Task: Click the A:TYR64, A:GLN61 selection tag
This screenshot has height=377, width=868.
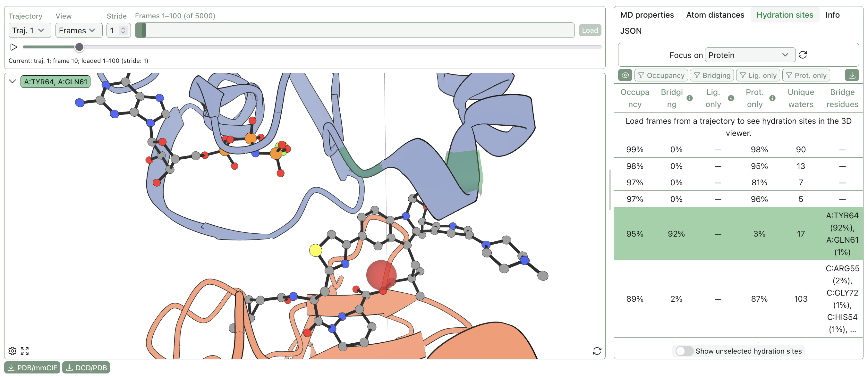Action: click(x=55, y=81)
